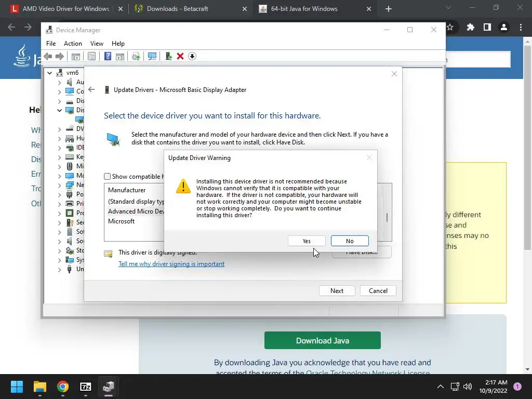Expand the Print queues node chevron
The height and width of the screenshot is (399, 532).
click(x=59, y=204)
